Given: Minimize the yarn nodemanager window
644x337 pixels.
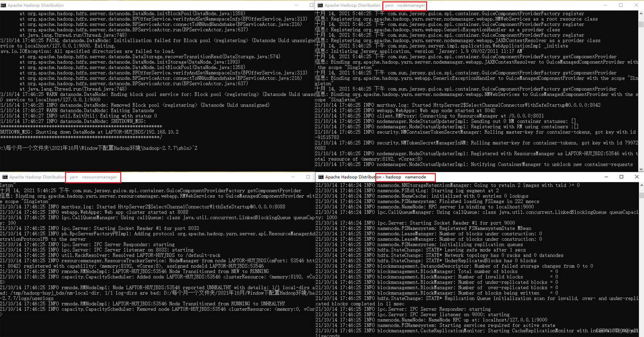Looking at the screenshot, I should tap(605, 5).
